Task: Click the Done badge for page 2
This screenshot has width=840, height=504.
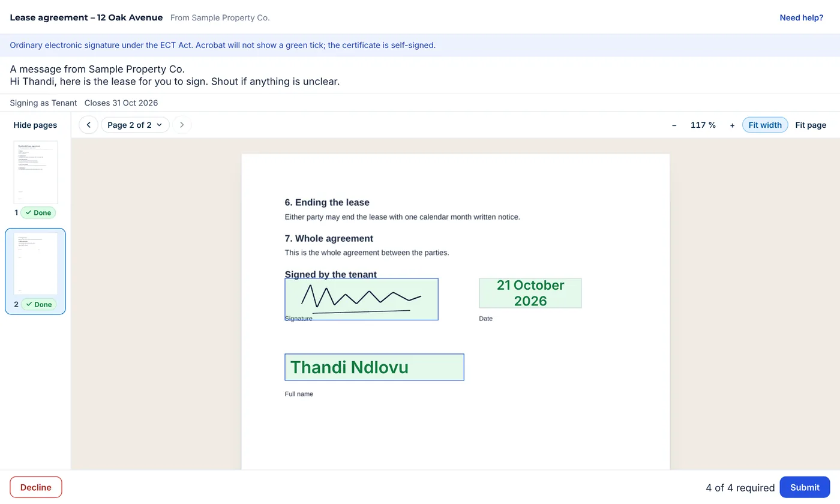Action: pos(38,304)
